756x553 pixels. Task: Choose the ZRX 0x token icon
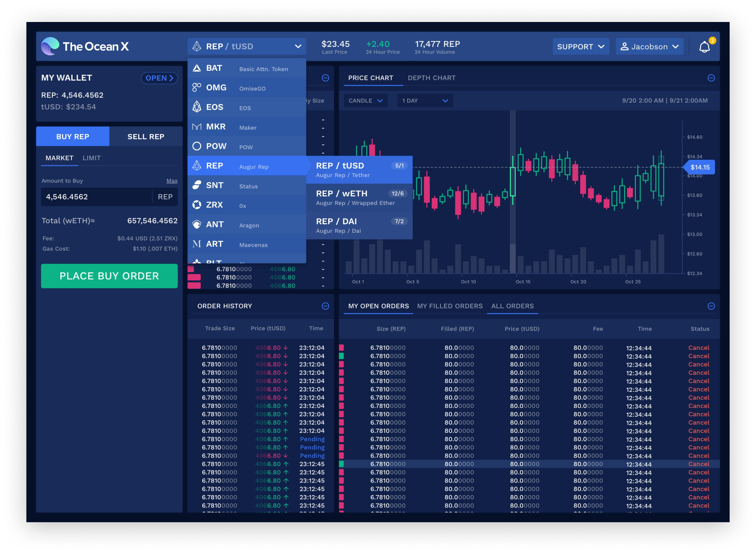(x=197, y=205)
